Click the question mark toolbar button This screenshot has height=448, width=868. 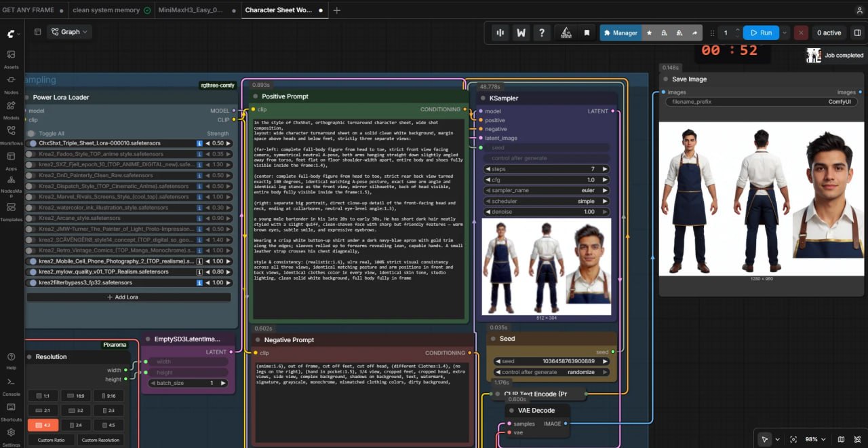[x=541, y=33]
